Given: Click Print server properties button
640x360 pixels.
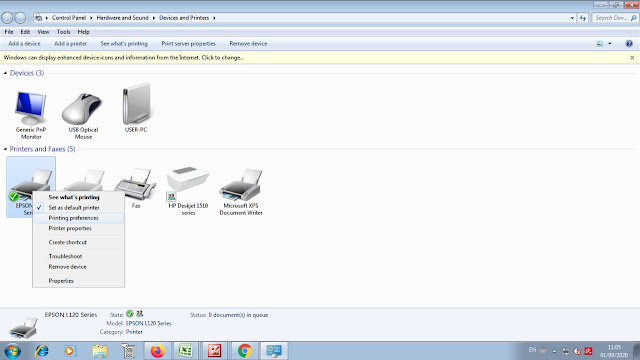Looking at the screenshot, I should (188, 44).
